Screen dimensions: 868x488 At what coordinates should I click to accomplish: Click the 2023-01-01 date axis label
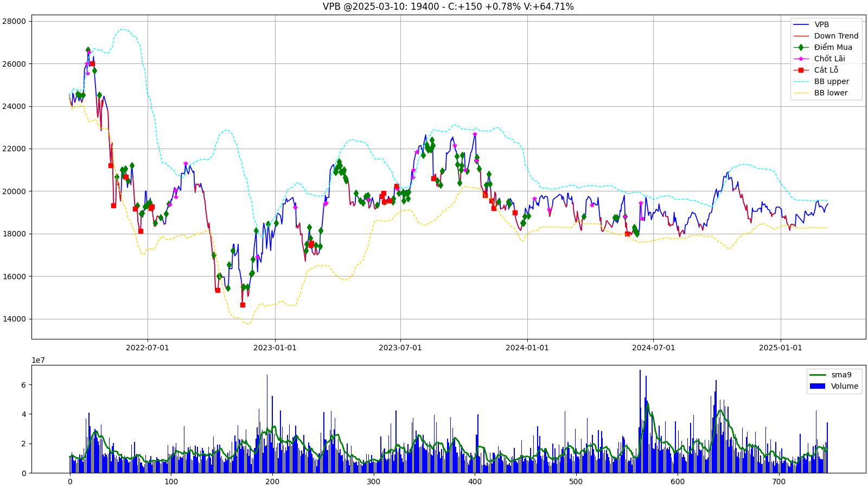[275, 348]
